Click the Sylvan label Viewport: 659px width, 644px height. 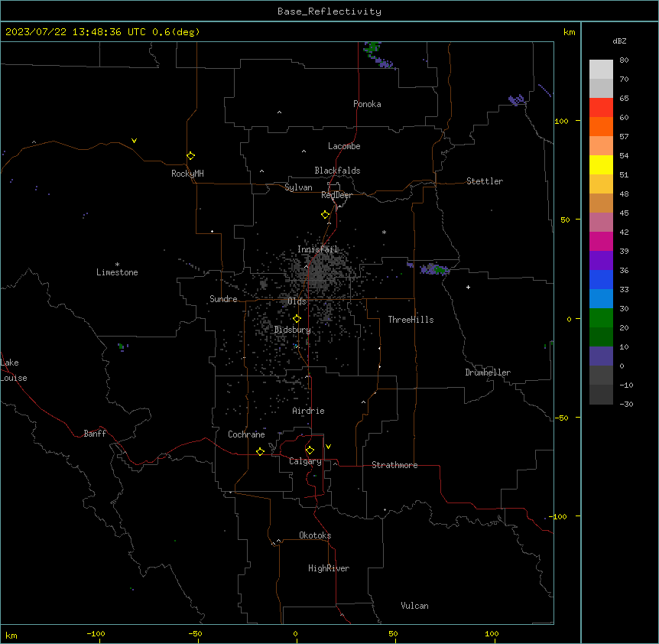coord(298,187)
